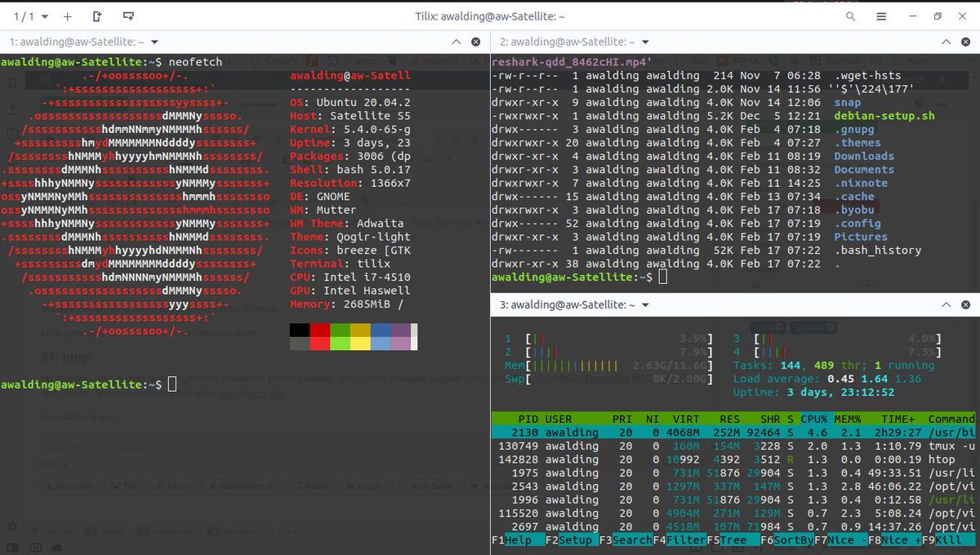Open a new session with the plus icon
Viewport: 980px width, 555px height.
67,15
